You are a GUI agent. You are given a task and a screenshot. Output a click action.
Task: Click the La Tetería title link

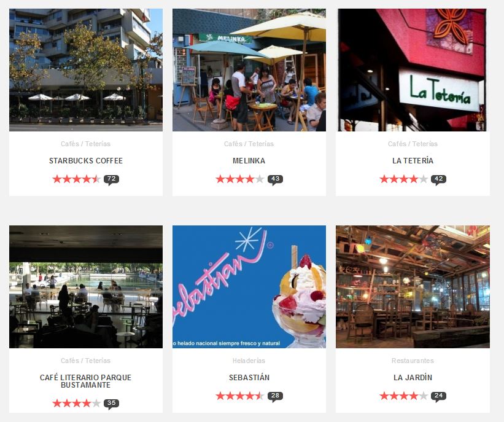point(413,160)
